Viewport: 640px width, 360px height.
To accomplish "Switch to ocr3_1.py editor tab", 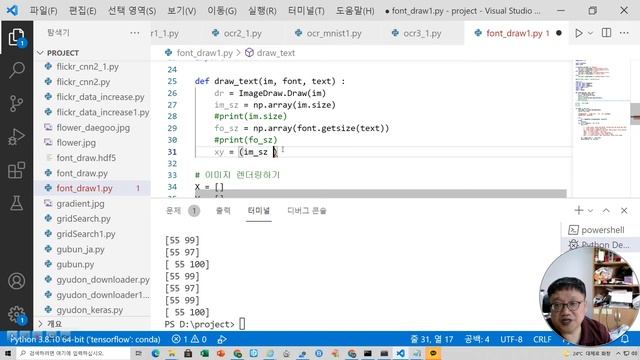I will click(417, 33).
